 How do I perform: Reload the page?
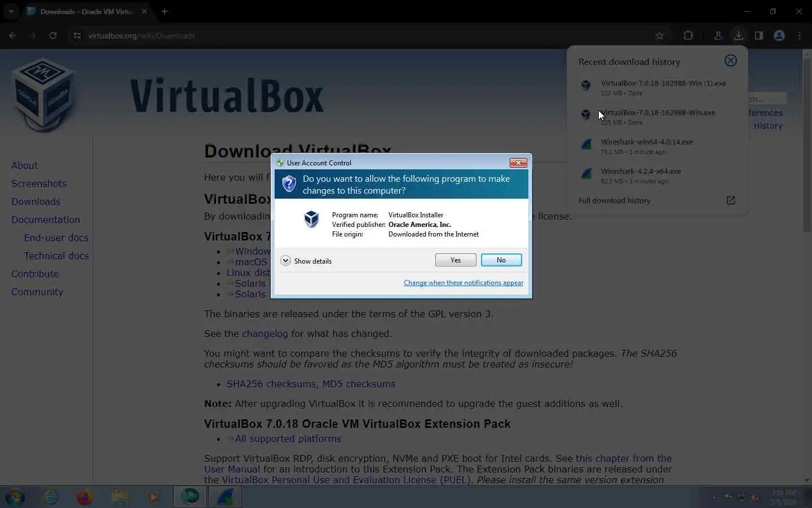pos(53,36)
